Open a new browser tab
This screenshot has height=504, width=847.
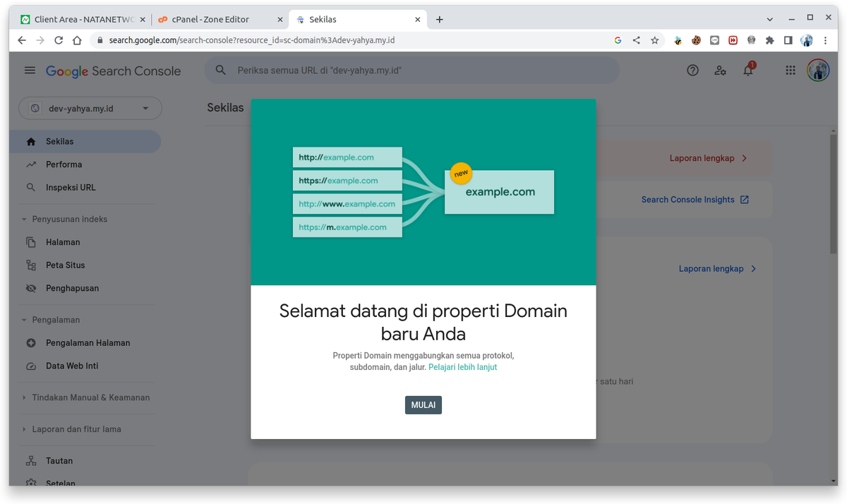440,20
